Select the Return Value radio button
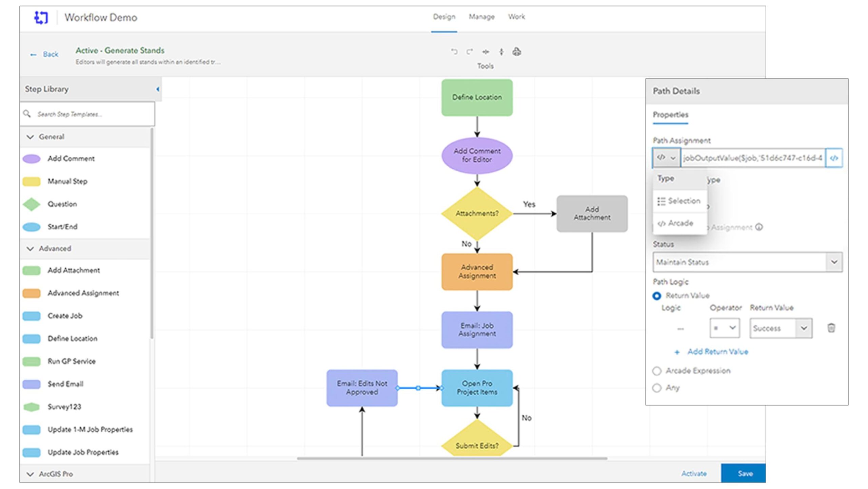 pos(657,295)
